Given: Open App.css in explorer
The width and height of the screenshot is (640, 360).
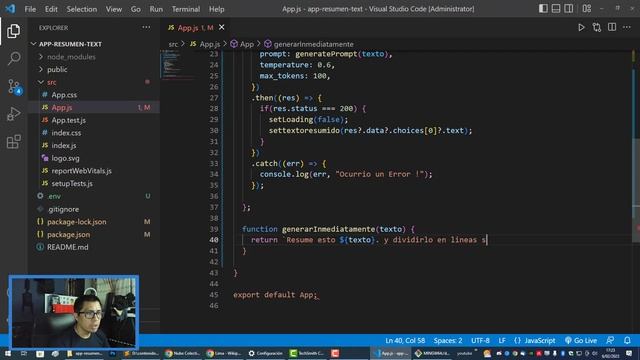Looking at the screenshot, I should [94, 95].
